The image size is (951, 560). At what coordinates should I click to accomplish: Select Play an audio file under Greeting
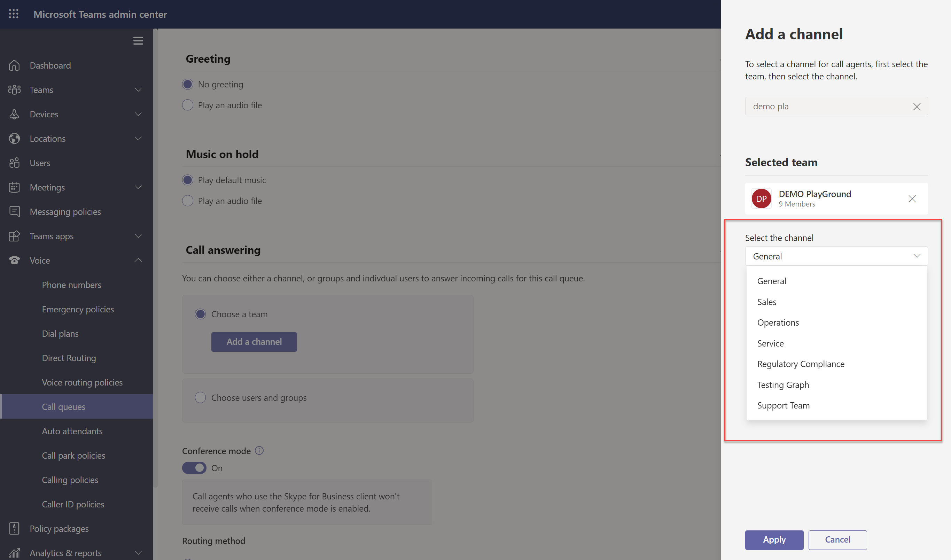(188, 105)
